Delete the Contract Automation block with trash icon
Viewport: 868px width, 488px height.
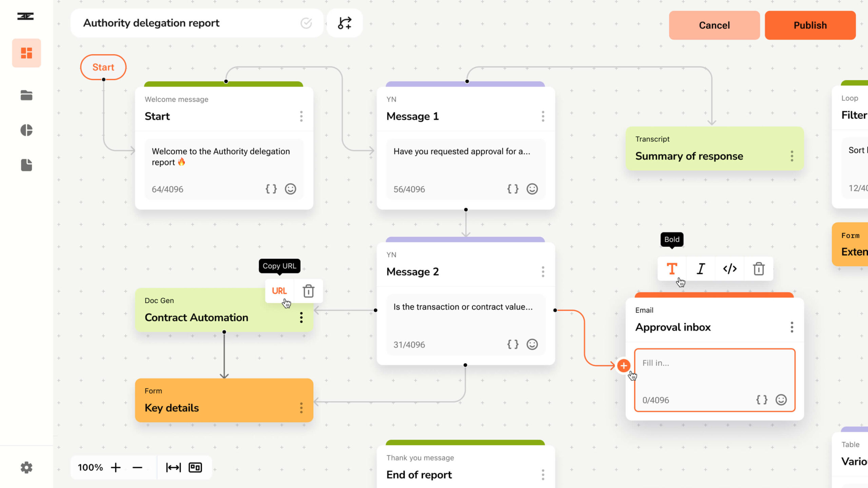click(x=308, y=291)
